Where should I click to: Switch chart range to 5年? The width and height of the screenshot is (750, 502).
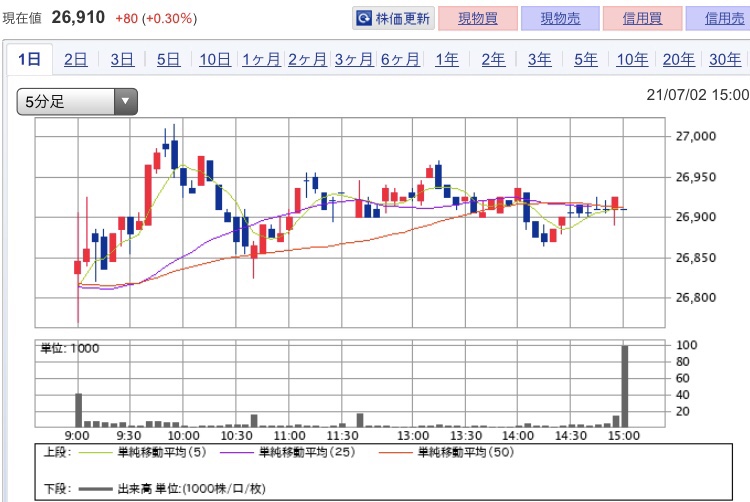point(586,59)
